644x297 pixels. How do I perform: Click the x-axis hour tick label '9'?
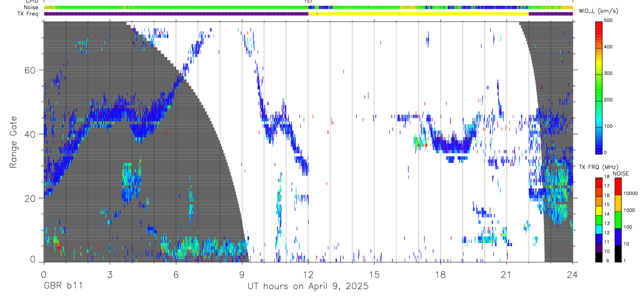point(242,274)
